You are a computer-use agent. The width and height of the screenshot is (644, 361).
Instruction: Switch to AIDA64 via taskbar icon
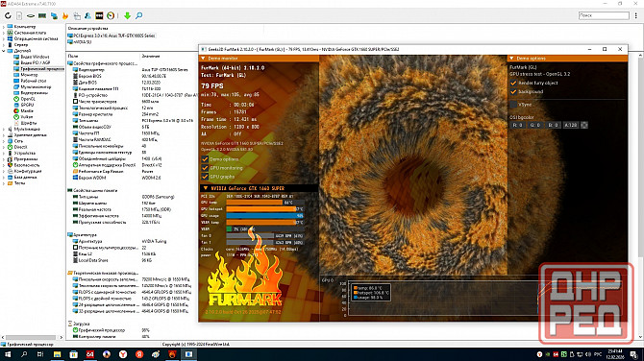pyautogui.click(x=90, y=354)
